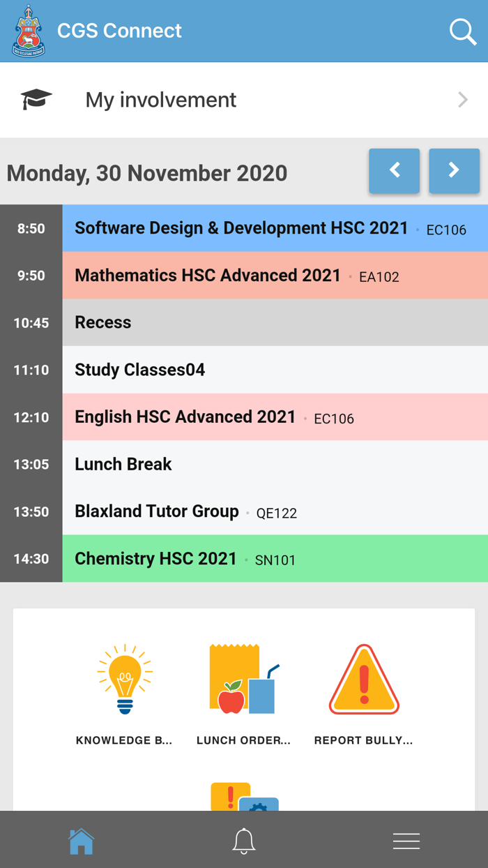488x868 pixels.
Task: Open the search magnifier icon
Action: click(x=463, y=31)
